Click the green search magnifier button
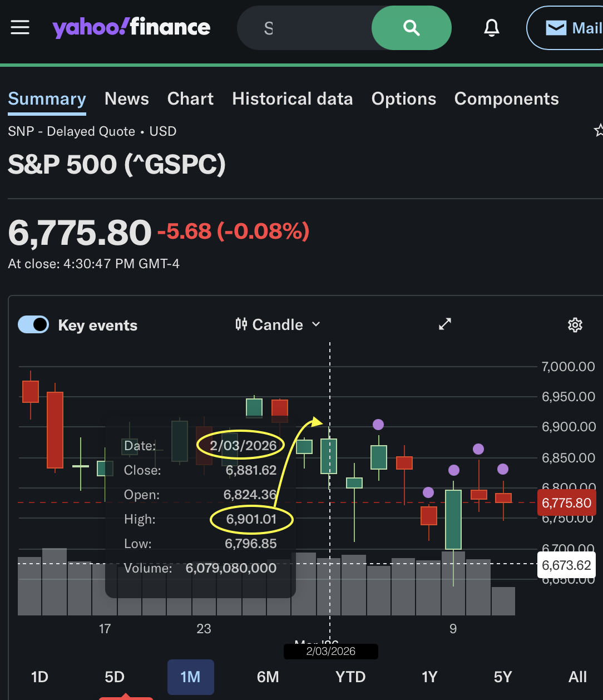Screen dimensions: 603x700 point(411,28)
